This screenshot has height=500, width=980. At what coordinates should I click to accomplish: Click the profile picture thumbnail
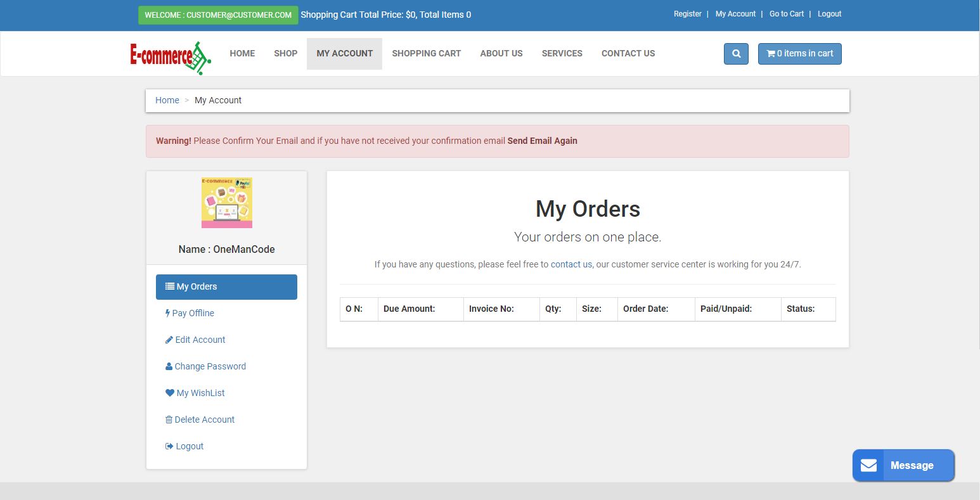tap(226, 203)
